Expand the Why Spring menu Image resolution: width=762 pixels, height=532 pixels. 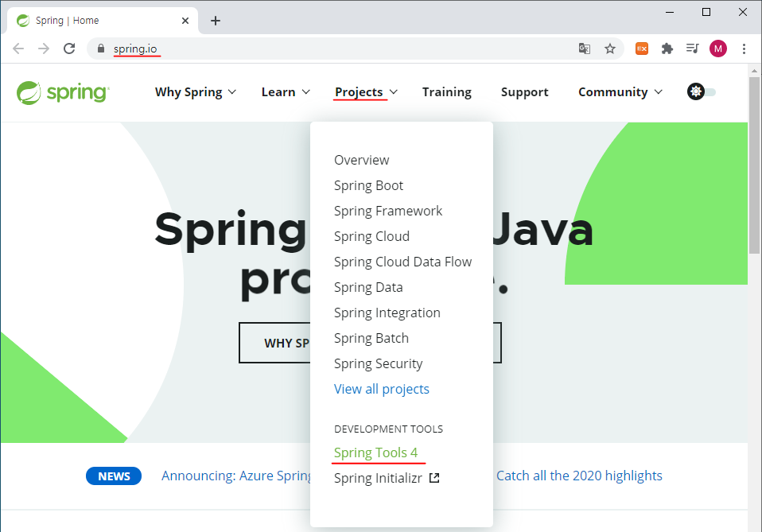tap(196, 91)
